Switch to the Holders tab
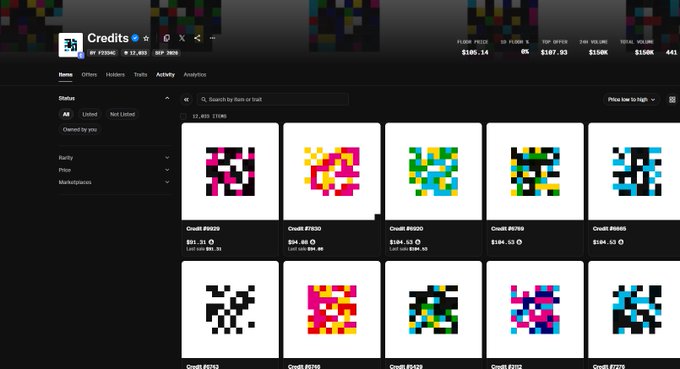The width and height of the screenshot is (680, 369). [x=115, y=75]
